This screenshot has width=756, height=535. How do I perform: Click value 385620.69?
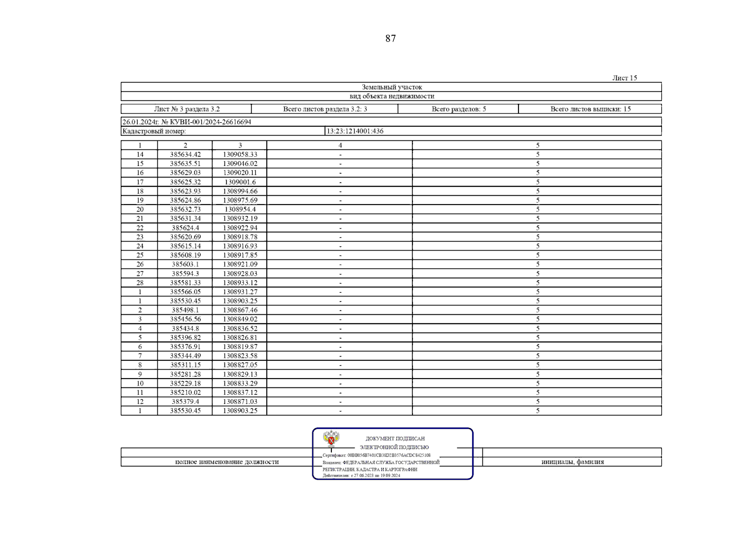185,237
